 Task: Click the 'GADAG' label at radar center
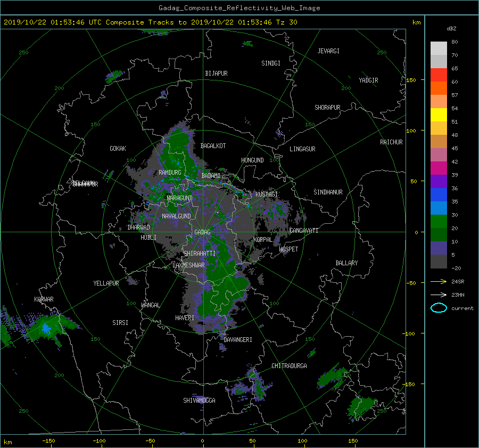[x=202, y=232]
